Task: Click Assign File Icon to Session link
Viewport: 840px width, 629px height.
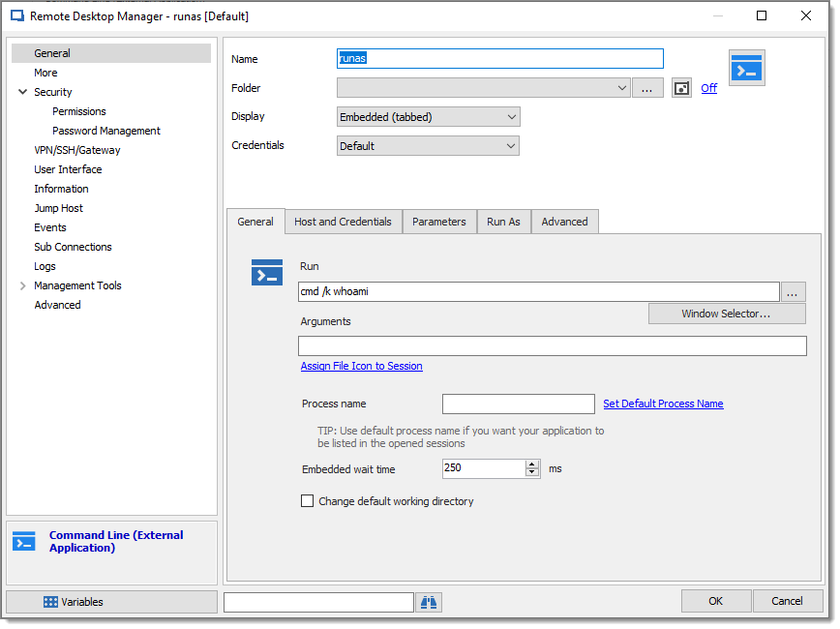Action: pyautogui.click(x=362, y=366)
